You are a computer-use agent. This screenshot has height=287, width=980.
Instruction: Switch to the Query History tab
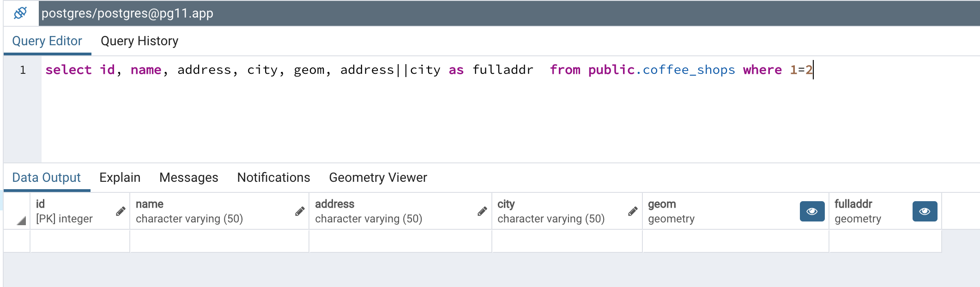pyautogui.click(x=139, y=41)
